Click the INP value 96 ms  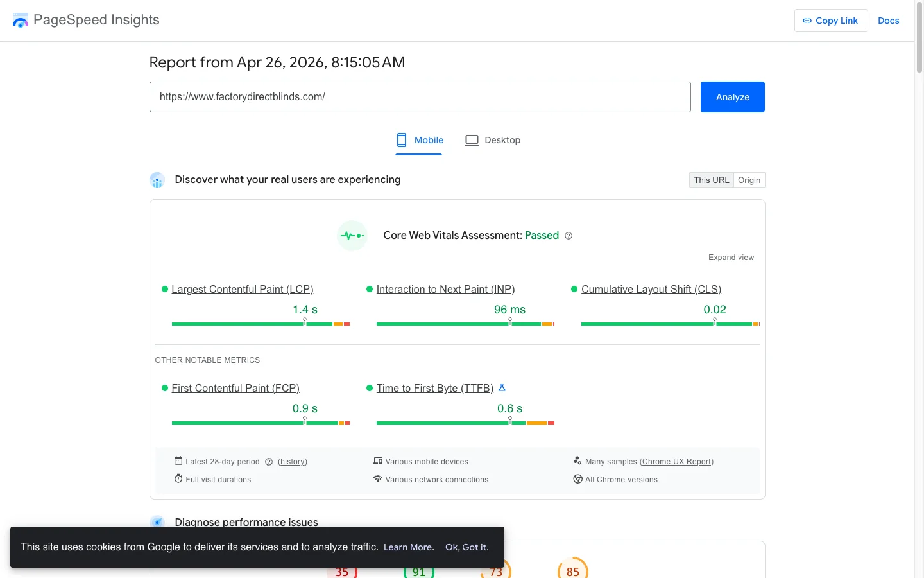coord(510,310)
